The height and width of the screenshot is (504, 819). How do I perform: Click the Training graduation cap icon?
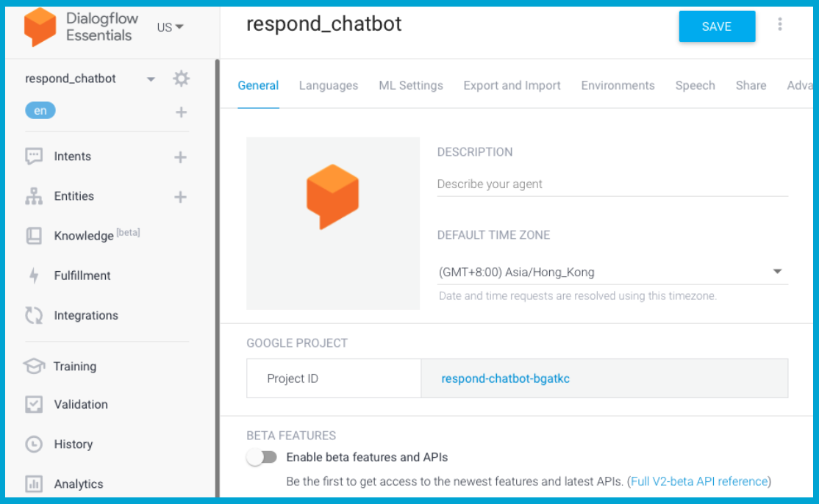(x=34, y=366)
